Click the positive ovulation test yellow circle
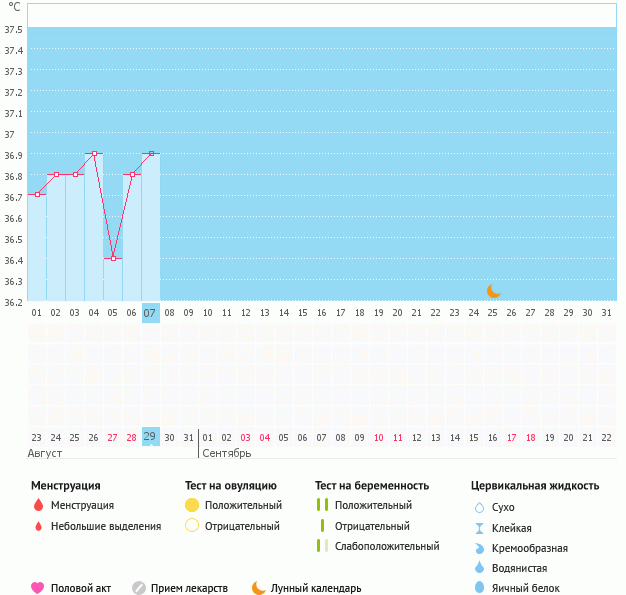 (x=193, y=505)
